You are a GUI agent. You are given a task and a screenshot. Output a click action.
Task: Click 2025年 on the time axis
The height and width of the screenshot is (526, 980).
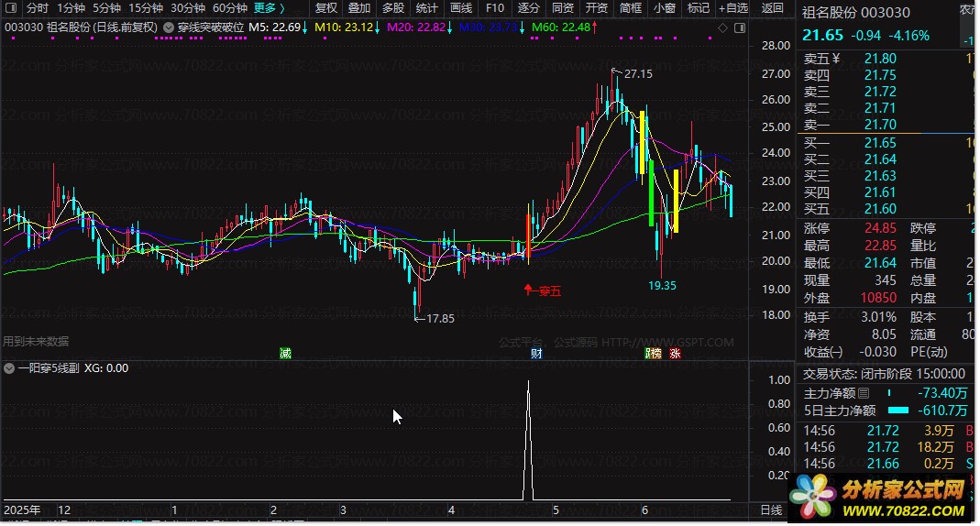22,510
